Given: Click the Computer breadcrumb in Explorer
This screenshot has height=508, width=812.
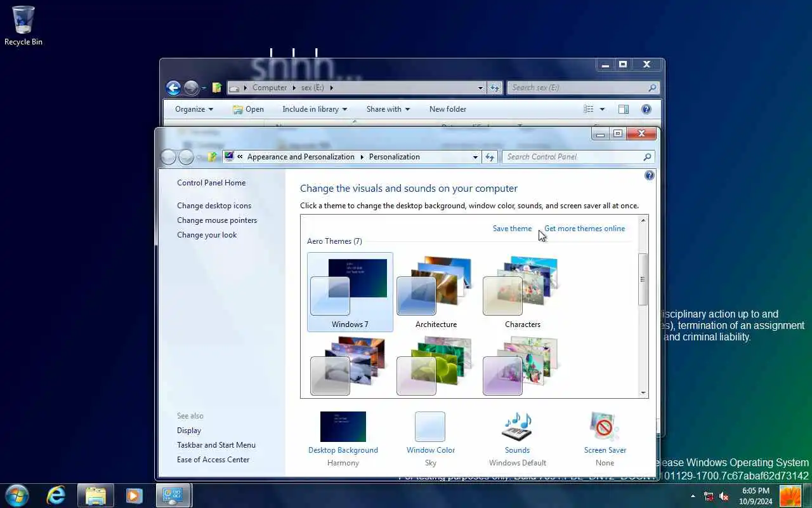Looking at the screenshot, I should click(270, 88).
